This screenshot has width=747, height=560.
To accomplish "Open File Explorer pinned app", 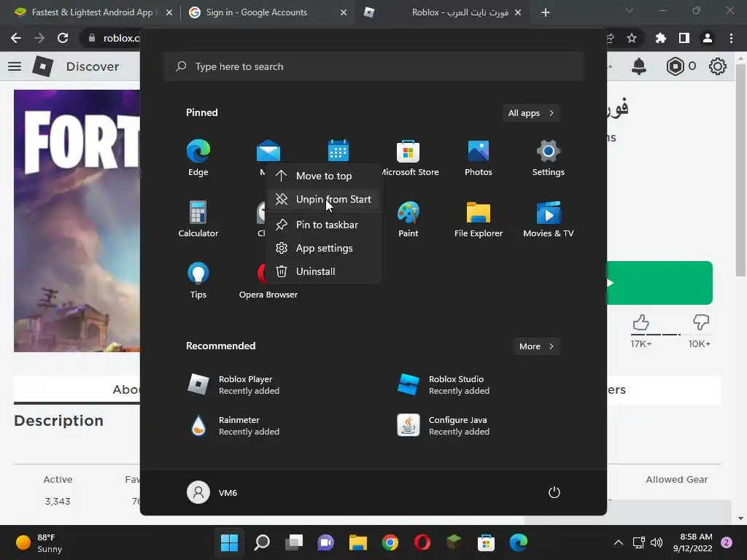I will point(479,219).
